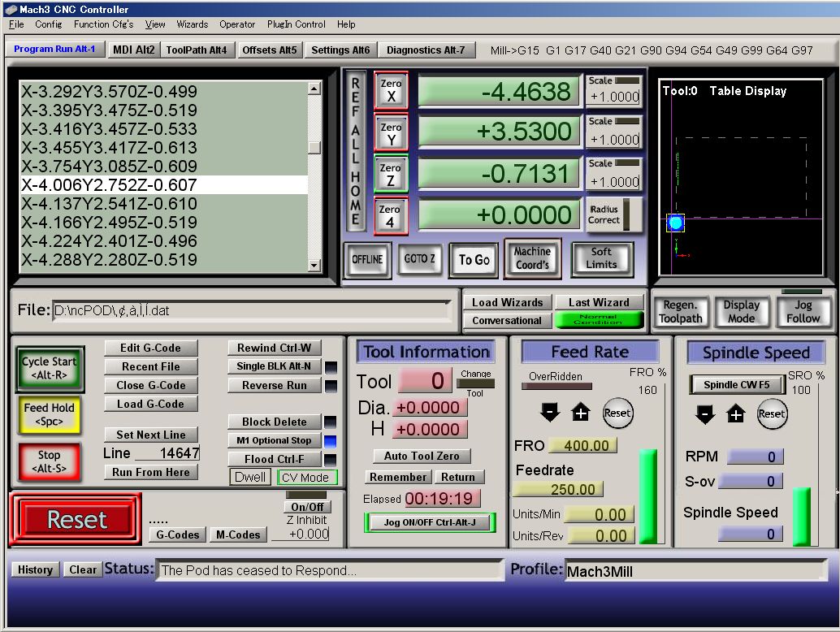The image size is (840, 632).
Task: Click the FRO 400.00 field
Action: click(583, 446)
